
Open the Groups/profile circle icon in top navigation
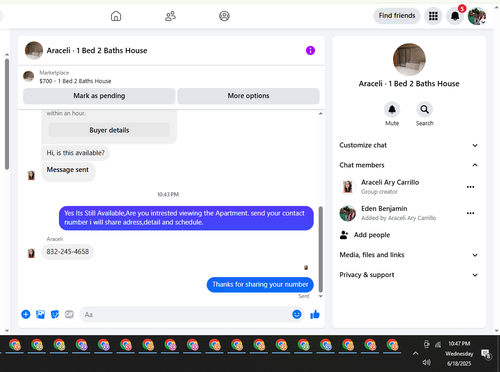pyautogui.click(x=224, y=16)
